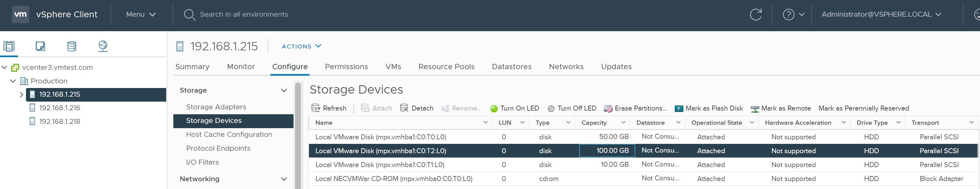Screen dimensions: 980x189
Task: Turn On LED for selected disk
Action: (514, 108)
